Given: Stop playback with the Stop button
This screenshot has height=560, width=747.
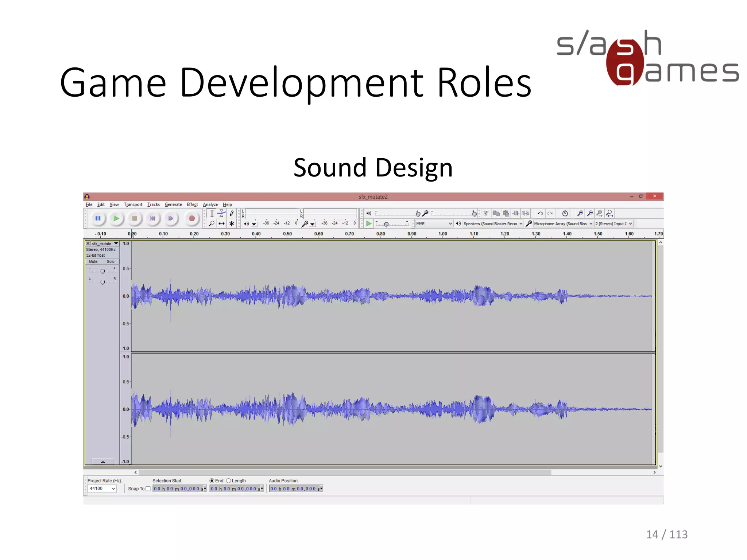Looking at the screenshot, I should click(x=134, y=218).
